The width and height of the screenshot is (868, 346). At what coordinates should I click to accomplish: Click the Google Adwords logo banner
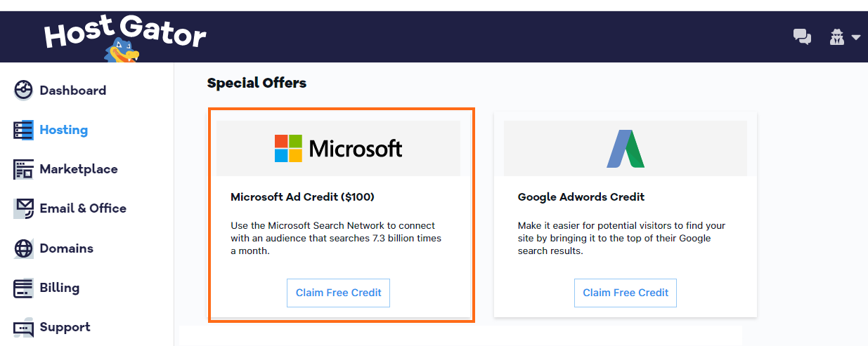coord(626,148)
